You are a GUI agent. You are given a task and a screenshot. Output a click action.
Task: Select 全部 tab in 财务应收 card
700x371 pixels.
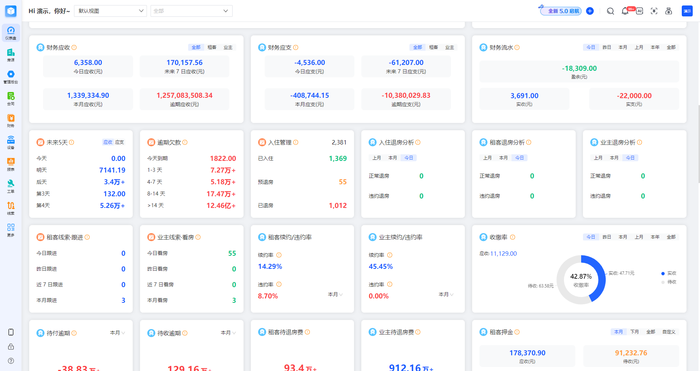196,47
